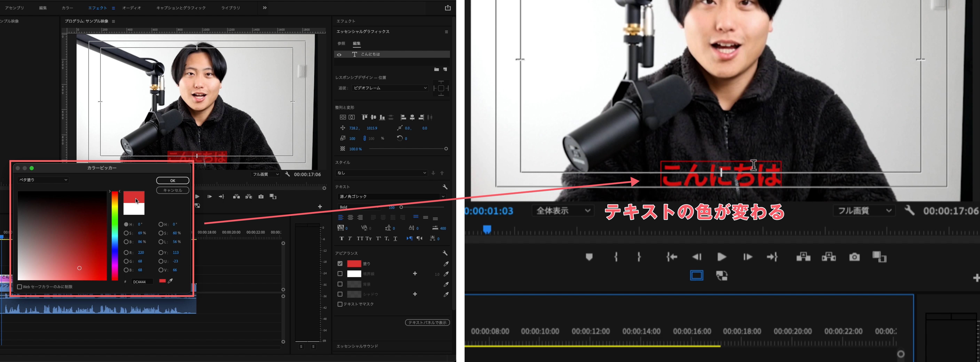Click the share/export icon at top right

pyautogui.click(x=448, y=8)
